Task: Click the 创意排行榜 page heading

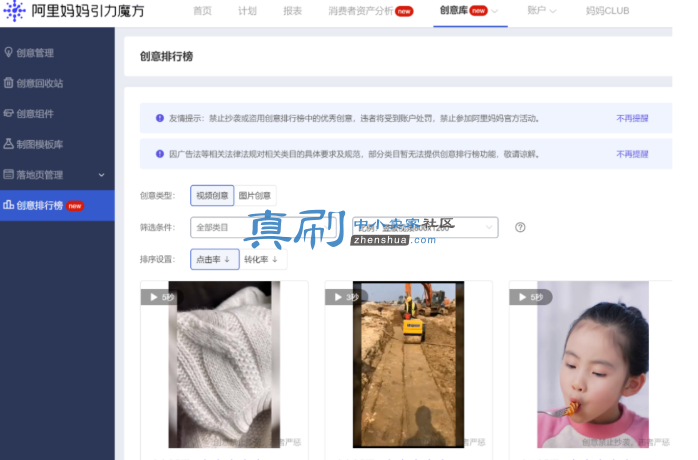Action: click(x=166, y=57)
